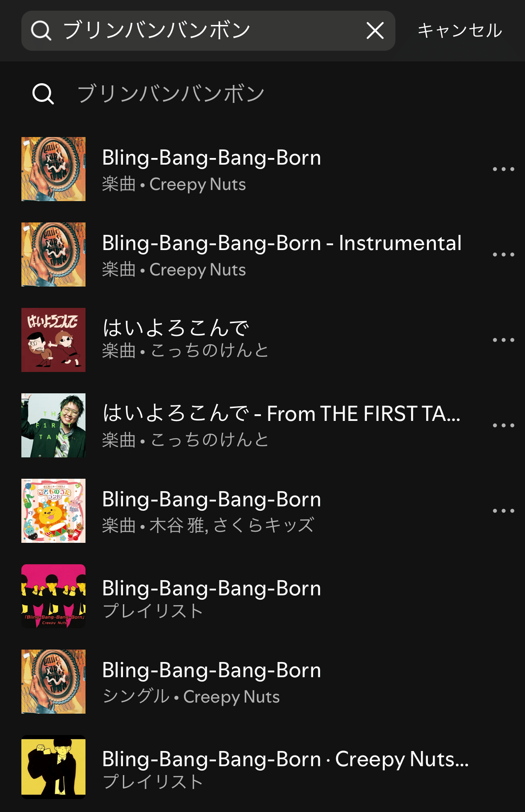Open the pink Bling-Bang-Bang-Born playlist thumbnail
525x812 pixels.
point(53,596)
